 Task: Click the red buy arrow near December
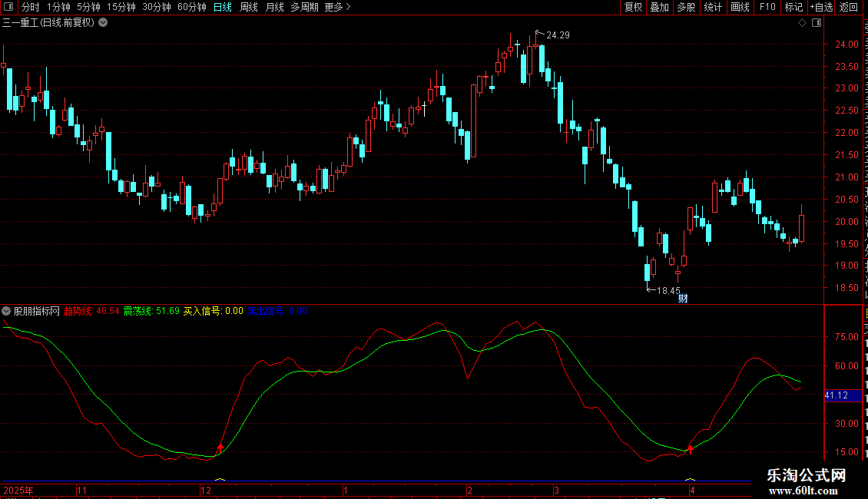(220, 448)
